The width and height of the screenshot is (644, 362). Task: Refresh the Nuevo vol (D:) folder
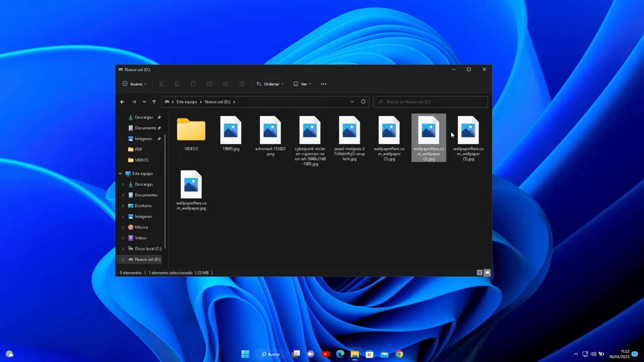click(x=363, y=102)
